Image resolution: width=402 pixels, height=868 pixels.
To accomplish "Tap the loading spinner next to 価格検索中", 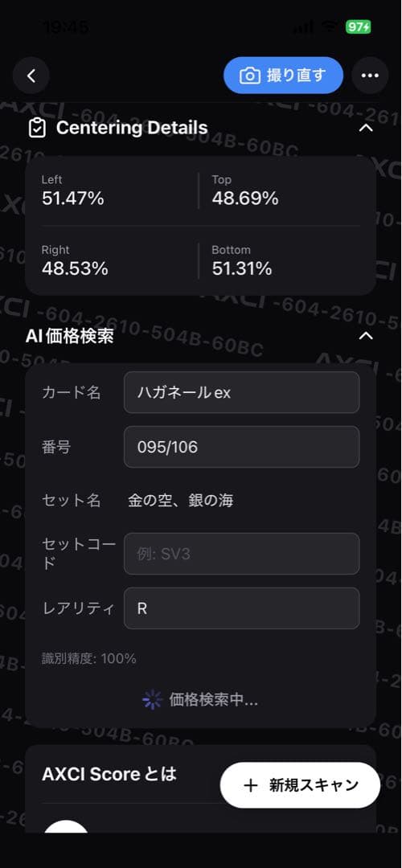I will 152,700.
